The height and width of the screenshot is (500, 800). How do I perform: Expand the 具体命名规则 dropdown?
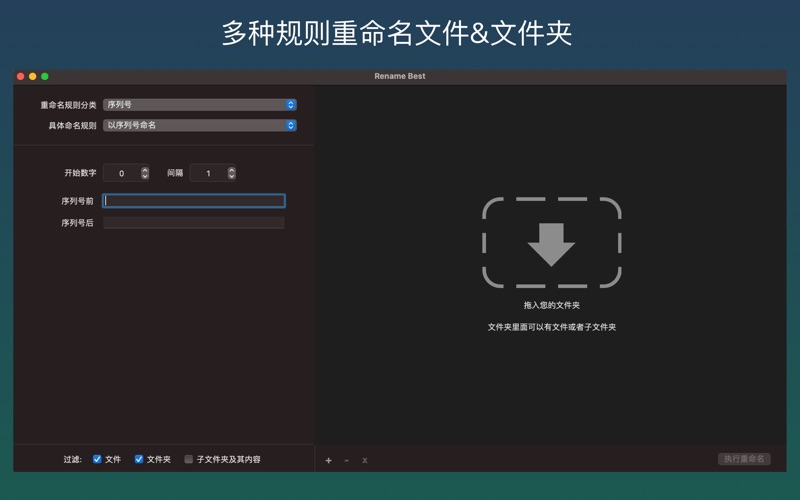click(x=200, y=125)
